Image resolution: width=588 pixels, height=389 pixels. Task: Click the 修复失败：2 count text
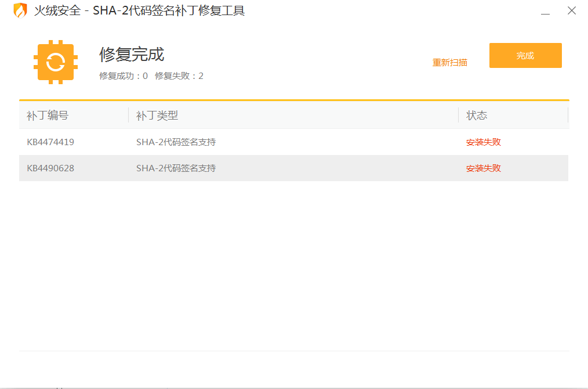coord(179,76)
